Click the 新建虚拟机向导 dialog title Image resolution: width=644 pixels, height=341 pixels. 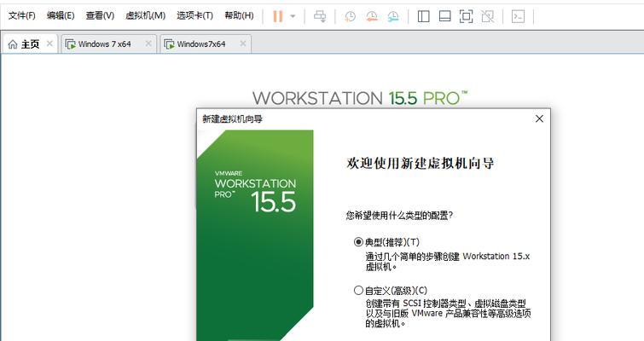(232, 119)
